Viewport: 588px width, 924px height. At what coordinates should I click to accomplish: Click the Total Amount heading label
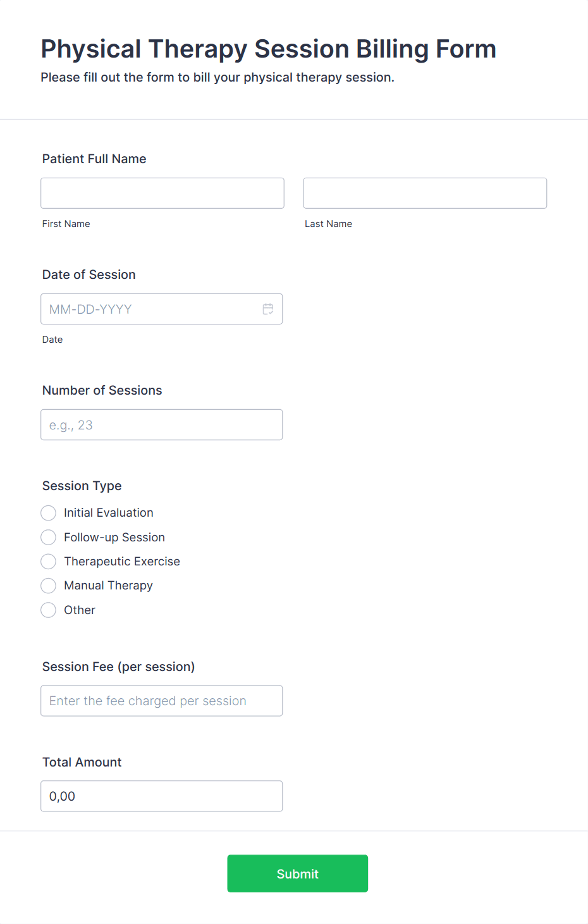coord(82,762)
